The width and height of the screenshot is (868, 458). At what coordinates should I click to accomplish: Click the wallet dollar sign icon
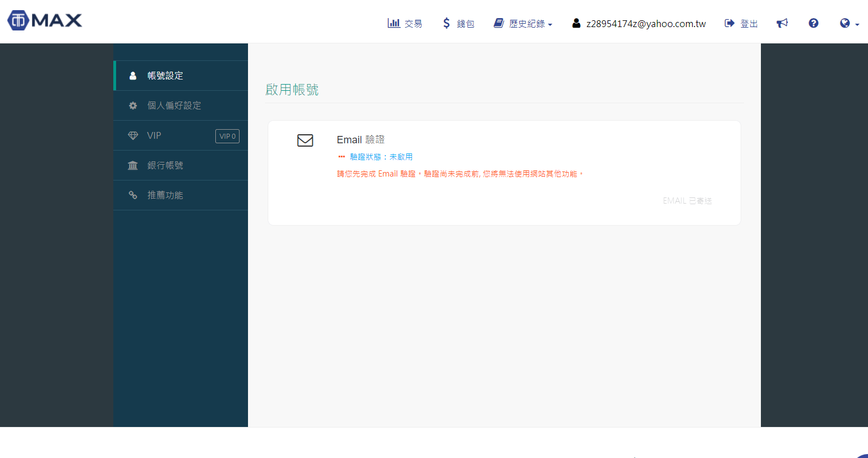tap(446, 23)
